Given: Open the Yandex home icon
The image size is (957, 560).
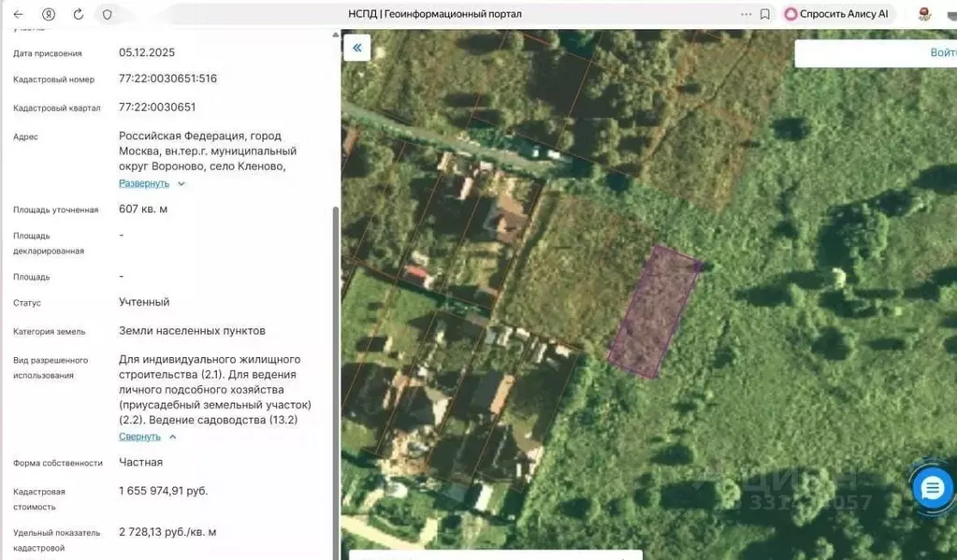Looking at the screenshot, I should pos(49,14).
